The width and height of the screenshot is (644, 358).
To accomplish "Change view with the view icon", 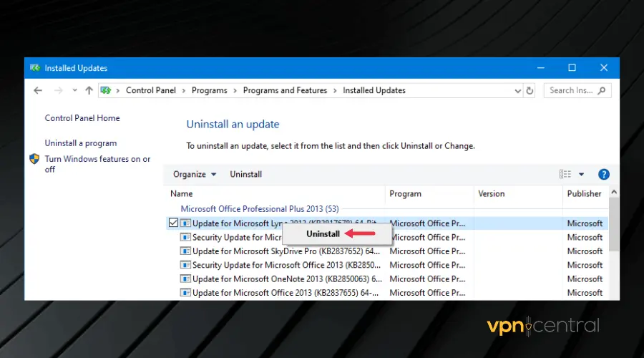I will (565, 174).
